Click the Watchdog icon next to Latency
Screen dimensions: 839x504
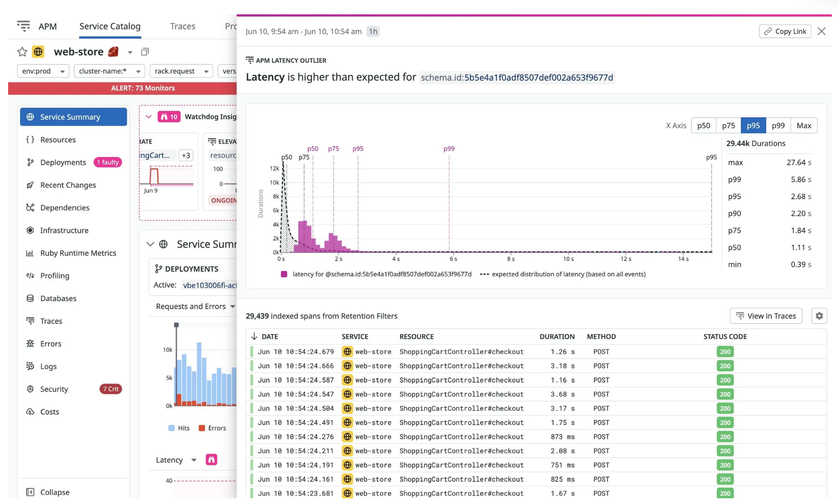tap(211, 459)
